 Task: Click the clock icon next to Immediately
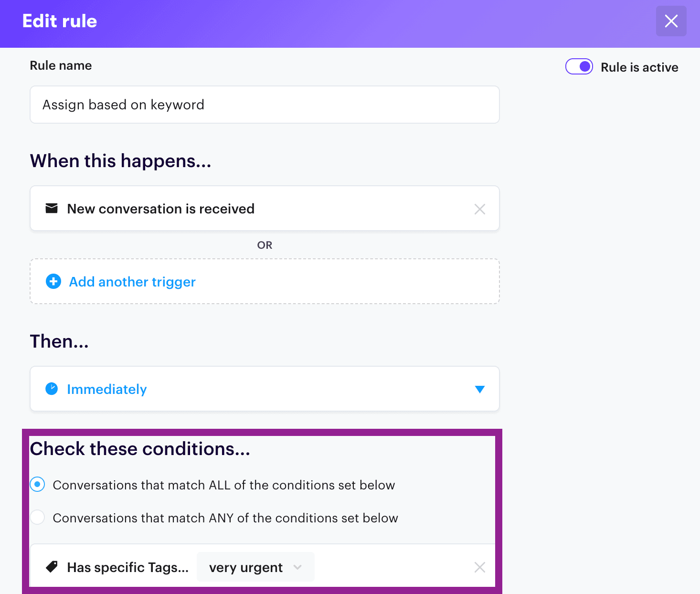[51, 389]
